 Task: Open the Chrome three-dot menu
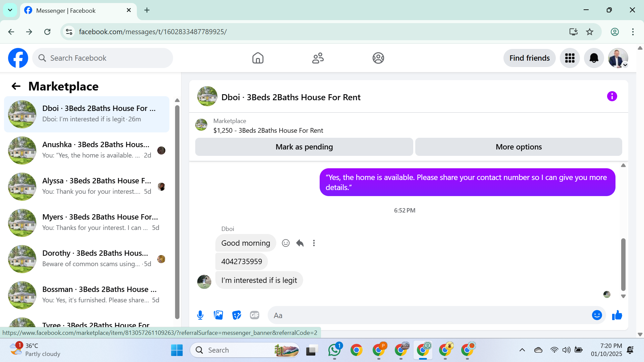click(x=633, y=32)
